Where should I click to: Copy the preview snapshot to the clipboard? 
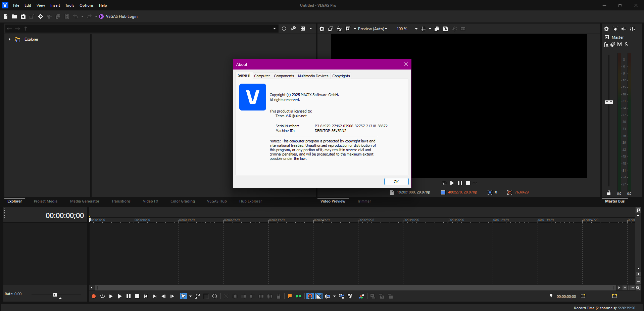(437, 29)
